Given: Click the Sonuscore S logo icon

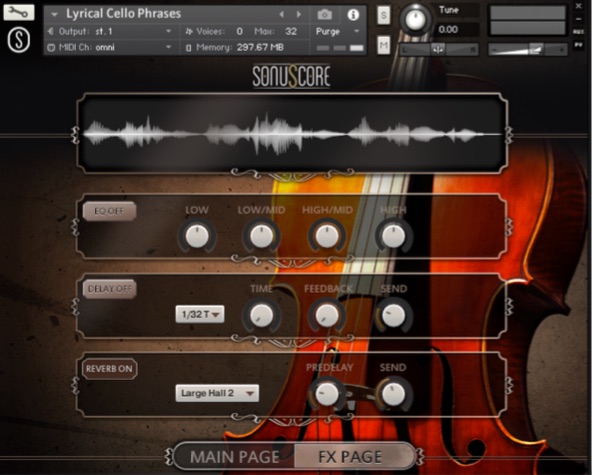Looking at the screenshot, I should [19, 40].
